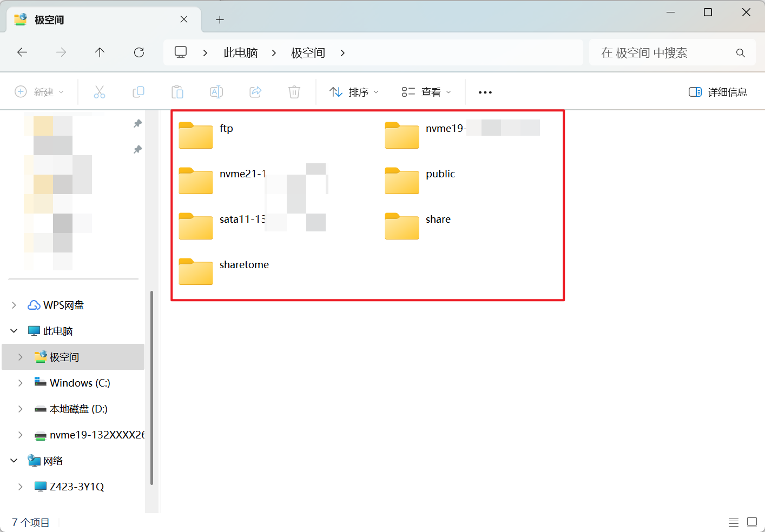Expand the nvme19-132XXXX26 drive node
The width and height of the screenshot is (765, 532).
pos(21,435)
